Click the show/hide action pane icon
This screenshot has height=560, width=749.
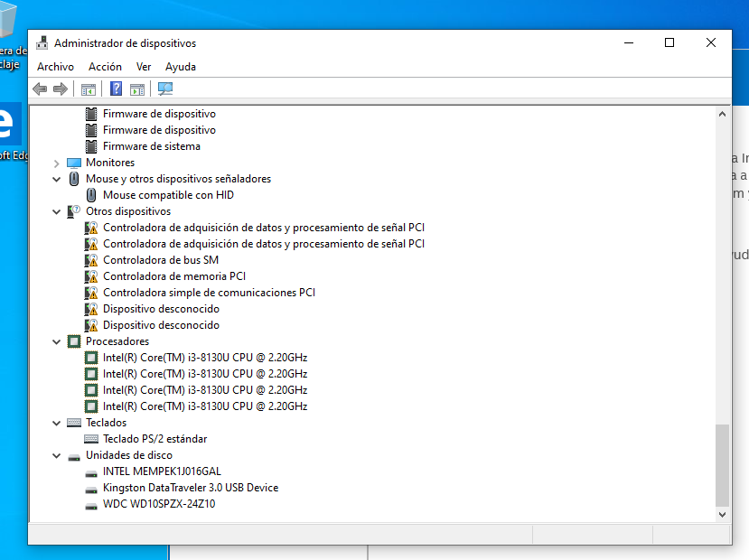(137, 89)
